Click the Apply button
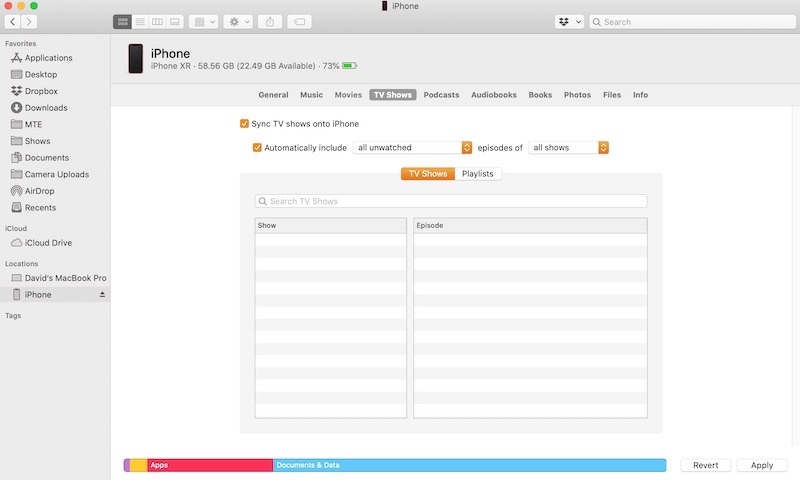 [762, 465]
